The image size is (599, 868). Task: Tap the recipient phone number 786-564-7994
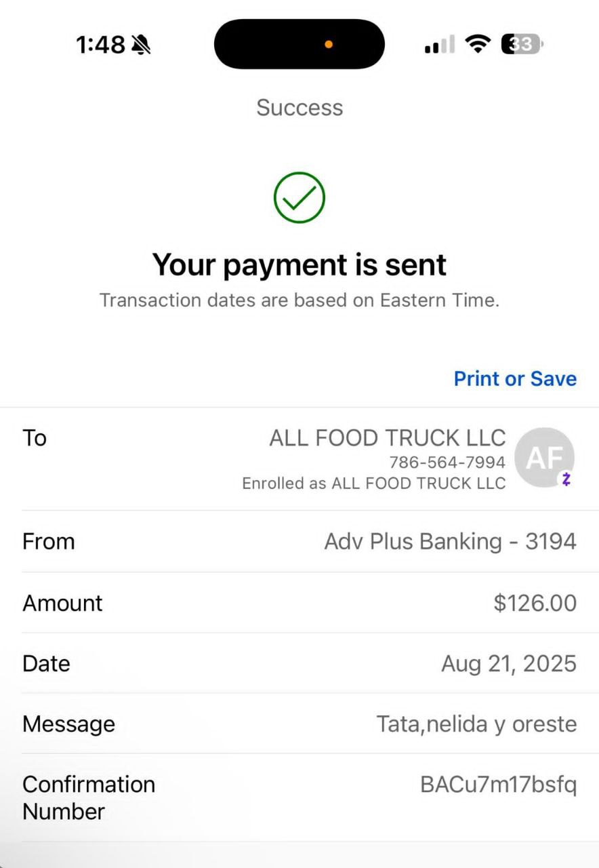447,462
